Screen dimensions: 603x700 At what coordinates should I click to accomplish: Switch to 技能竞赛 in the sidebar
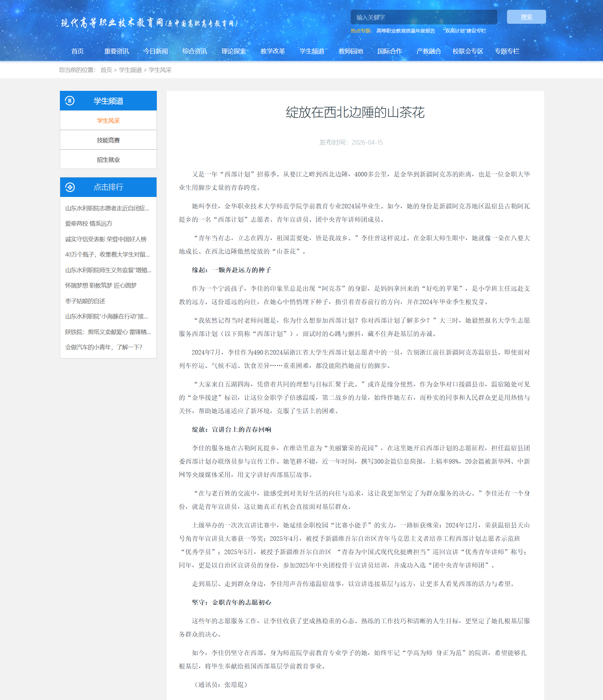108,140
